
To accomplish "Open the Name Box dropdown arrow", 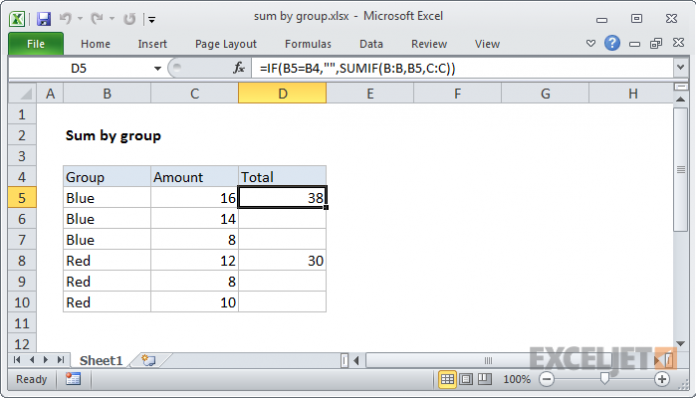I will click(157, 68).
